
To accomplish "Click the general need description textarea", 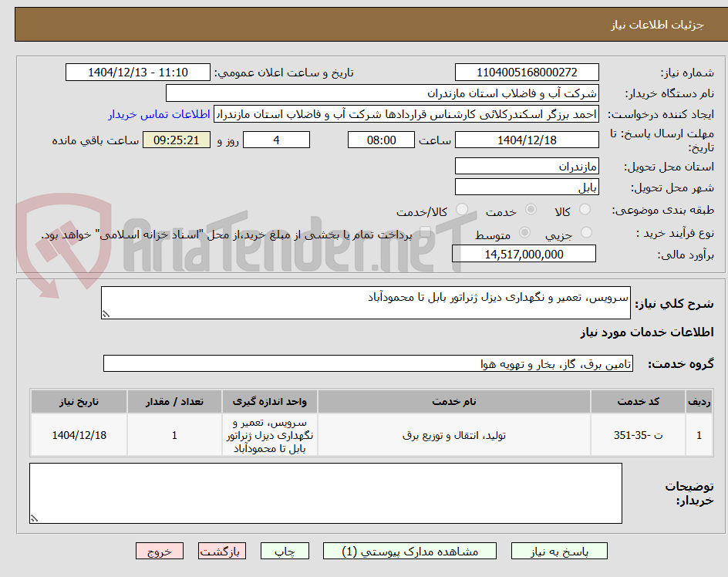I will tap(366, 303).
